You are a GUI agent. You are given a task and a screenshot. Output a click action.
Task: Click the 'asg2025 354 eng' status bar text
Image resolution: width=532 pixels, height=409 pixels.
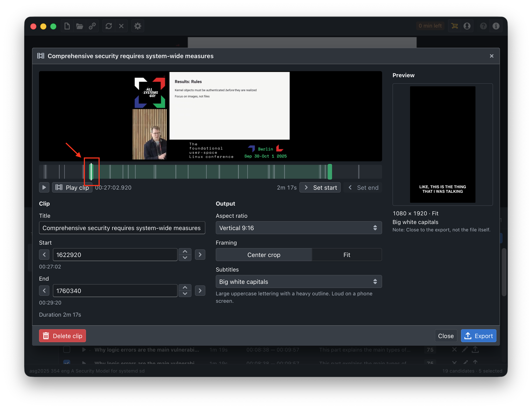(x=87, y=371)
